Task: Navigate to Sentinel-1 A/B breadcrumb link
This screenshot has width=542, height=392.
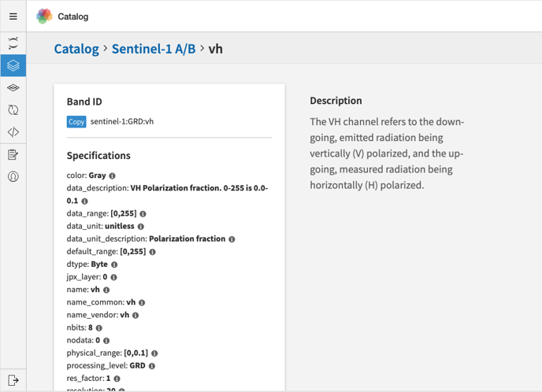Action: 154,49
